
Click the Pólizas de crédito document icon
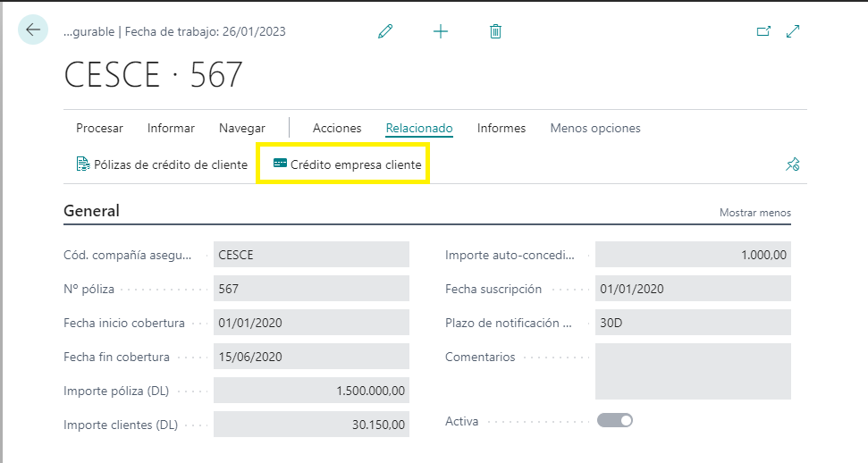coord(83,164)
